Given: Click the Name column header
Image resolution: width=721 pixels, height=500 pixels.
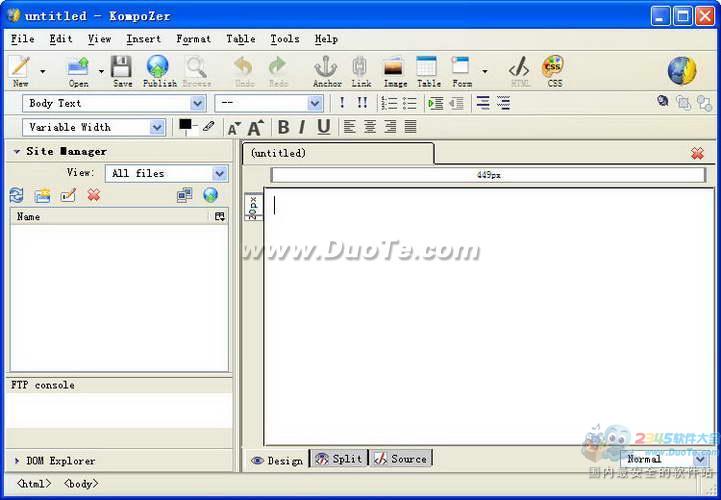Looking at the screenshot, I should tap(111, 216).
